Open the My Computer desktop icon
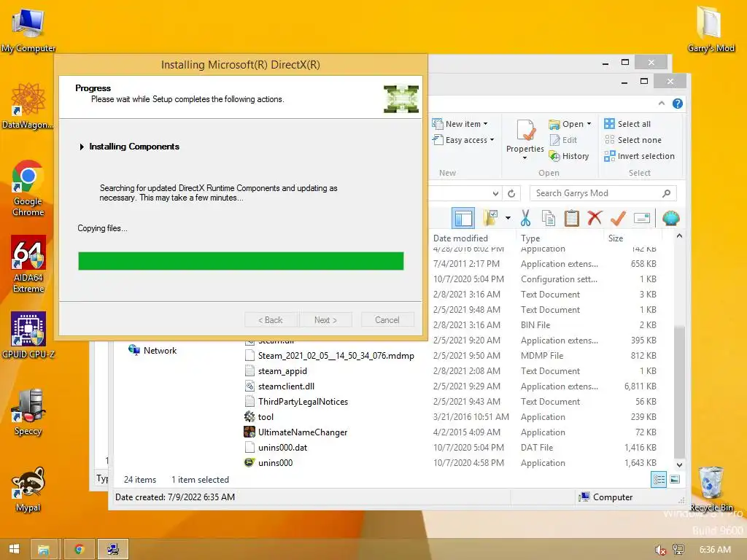747x560 pixels. [x=28, y=31]
